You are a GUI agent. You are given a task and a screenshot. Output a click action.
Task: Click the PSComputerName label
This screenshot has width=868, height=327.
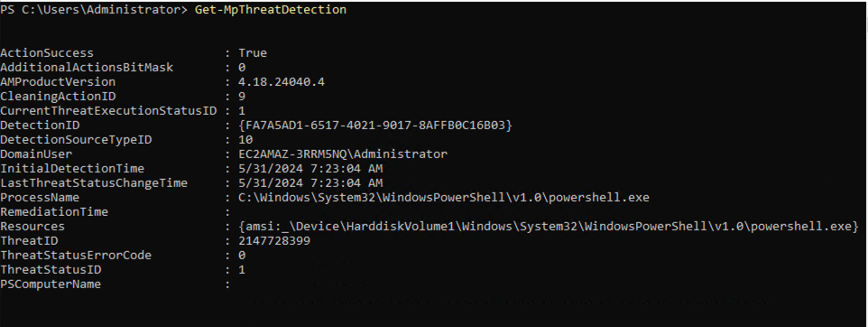coord(51,285)
